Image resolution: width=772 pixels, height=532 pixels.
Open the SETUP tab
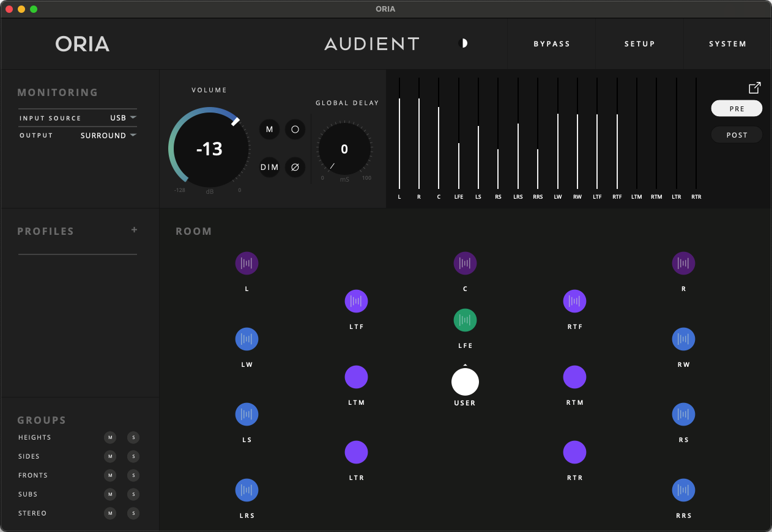[640, 44]
